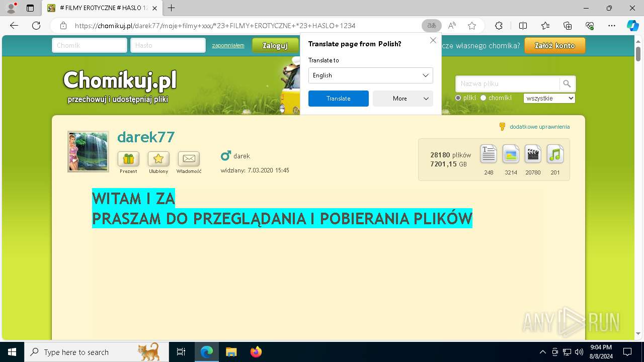Click the Translate button

coord(338,99)
